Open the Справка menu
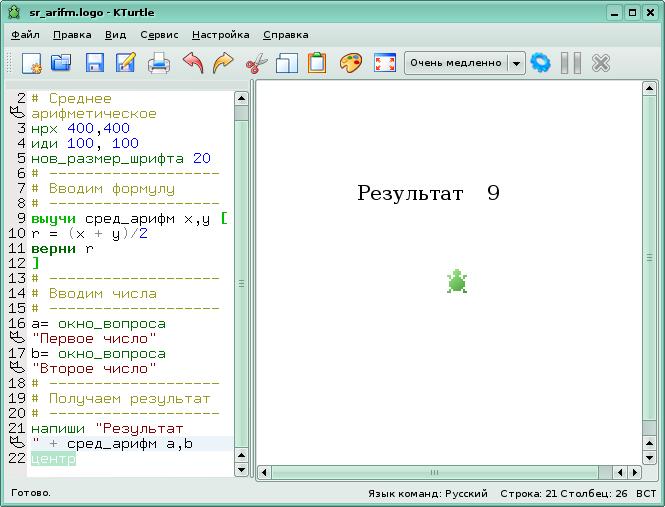Viewport: 665px width, 507px height. 285,34
